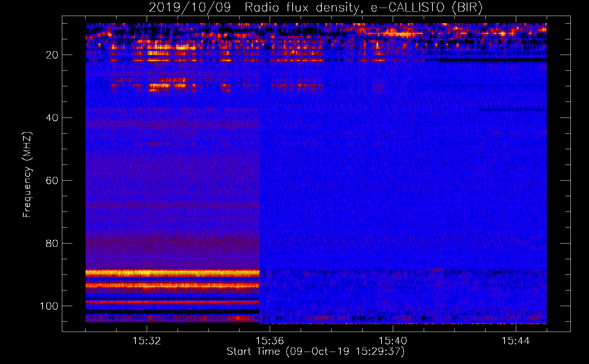Click the 60 frequency tick label
This screenshot has height=364, width=589.
[52, 181]
